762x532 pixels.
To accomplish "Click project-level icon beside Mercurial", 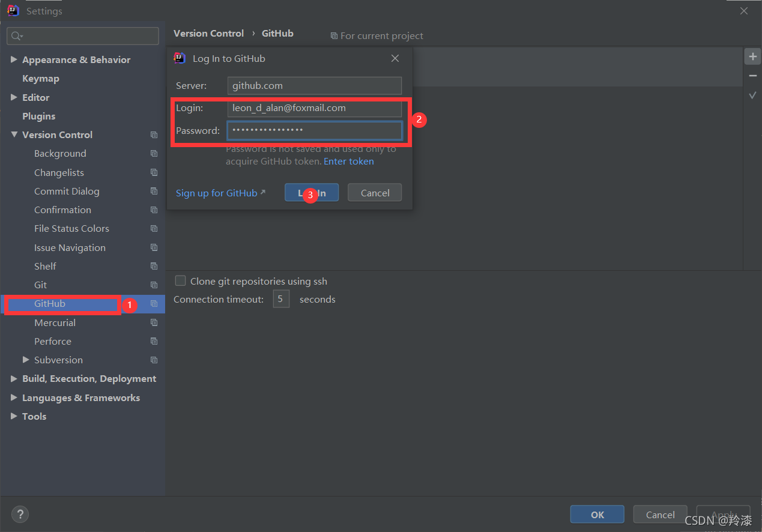I will point(154,322).
